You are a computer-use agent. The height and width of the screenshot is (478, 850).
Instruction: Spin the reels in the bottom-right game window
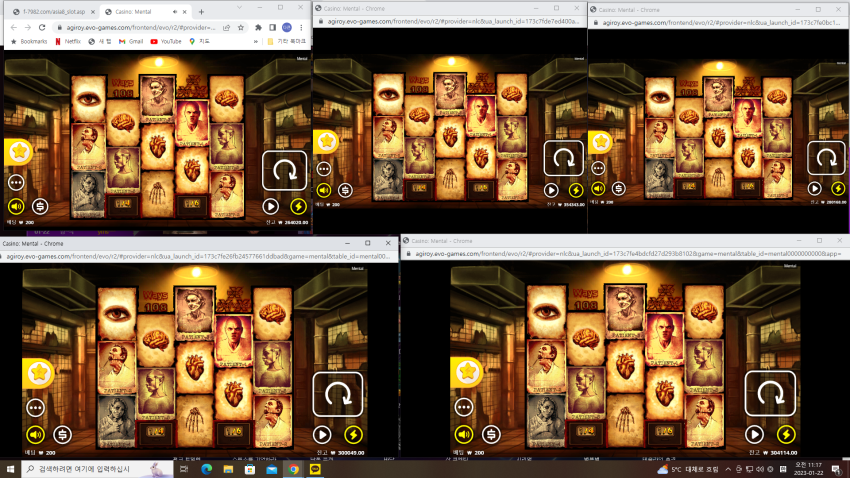point(770,393)
